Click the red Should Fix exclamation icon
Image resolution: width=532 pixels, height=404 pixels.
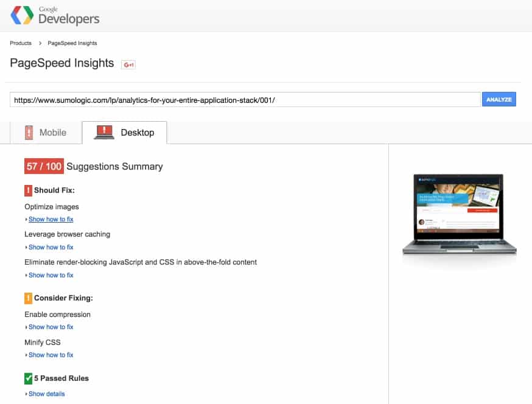(x=28, y=190)
